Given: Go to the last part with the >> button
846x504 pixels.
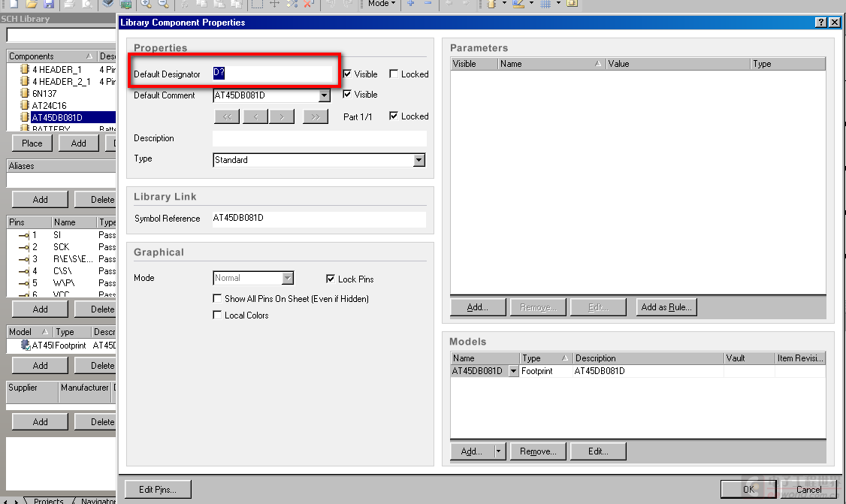Looking at the screenshot, I should click(316, 116).
